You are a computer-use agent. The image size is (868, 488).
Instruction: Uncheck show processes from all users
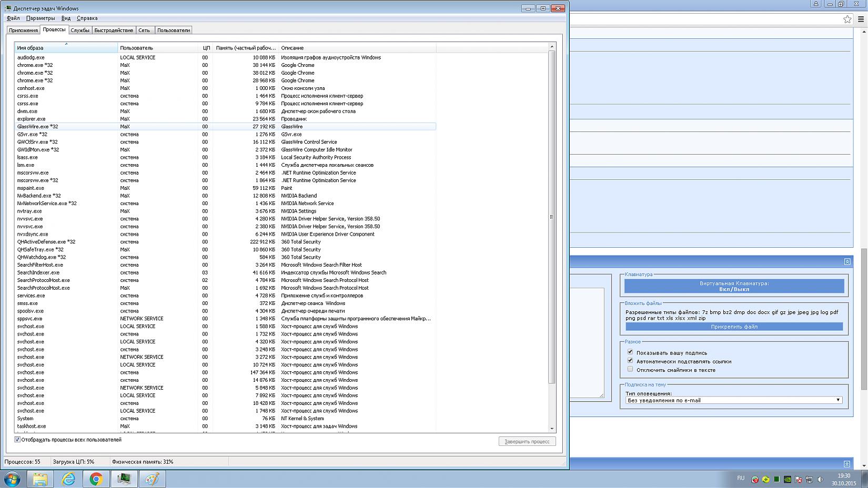click(x=17, y=440)
